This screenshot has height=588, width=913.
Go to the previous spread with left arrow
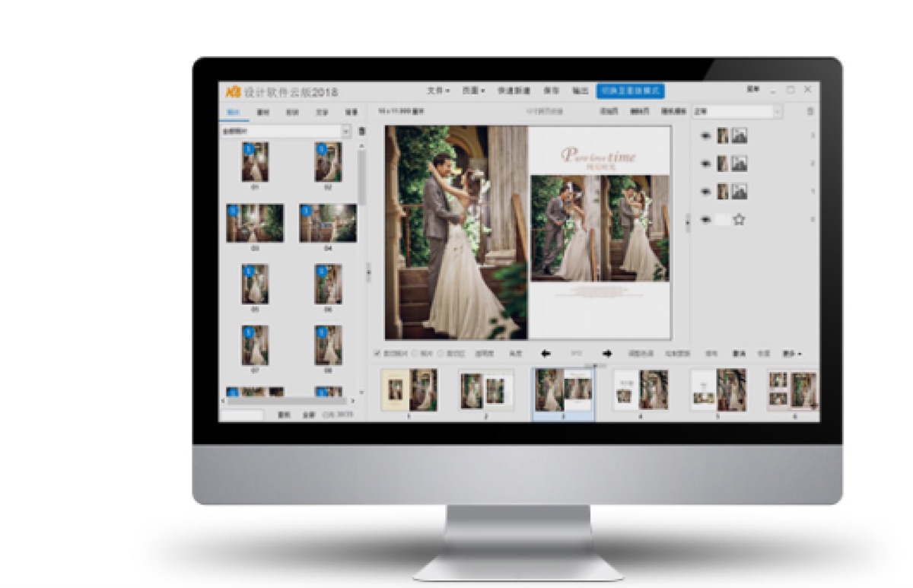pyautogui.click(x=546, y=354)
